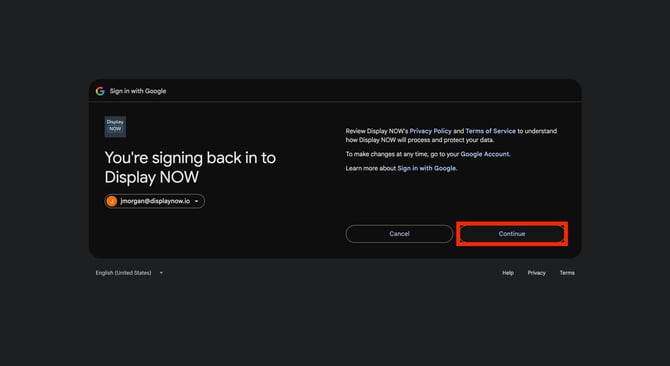Follow the Sign in with Google link
Viewport: 670px width, 366px height.
[426, 168]
